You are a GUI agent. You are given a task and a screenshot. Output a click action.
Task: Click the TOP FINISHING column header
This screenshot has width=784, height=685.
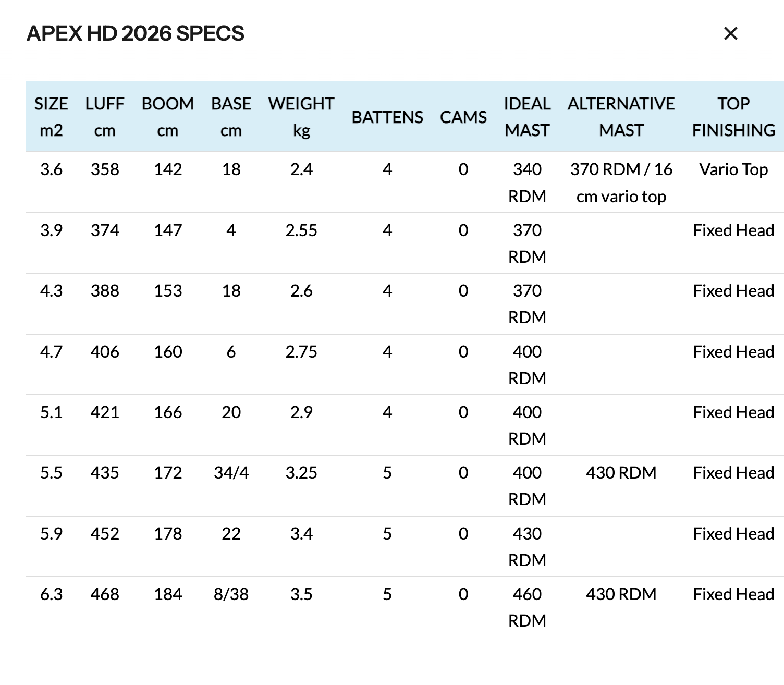point(733,117)
